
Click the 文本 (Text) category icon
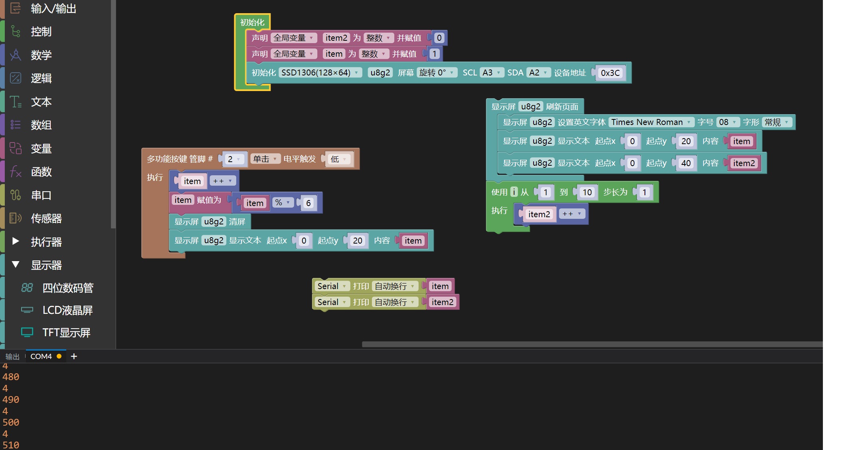coord(15,101)
